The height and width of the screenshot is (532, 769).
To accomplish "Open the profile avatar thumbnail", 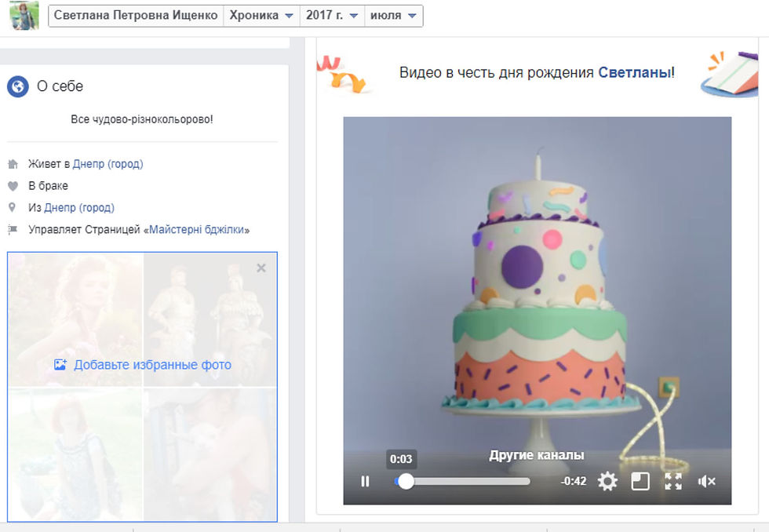I will click(x=24, y=15).
